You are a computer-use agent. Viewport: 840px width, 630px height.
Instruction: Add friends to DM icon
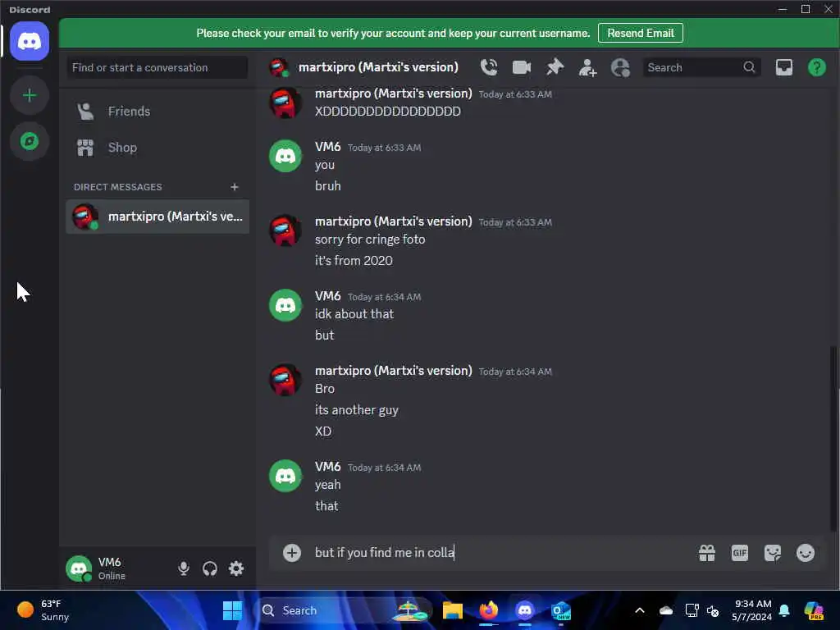[x=587, y=67]
